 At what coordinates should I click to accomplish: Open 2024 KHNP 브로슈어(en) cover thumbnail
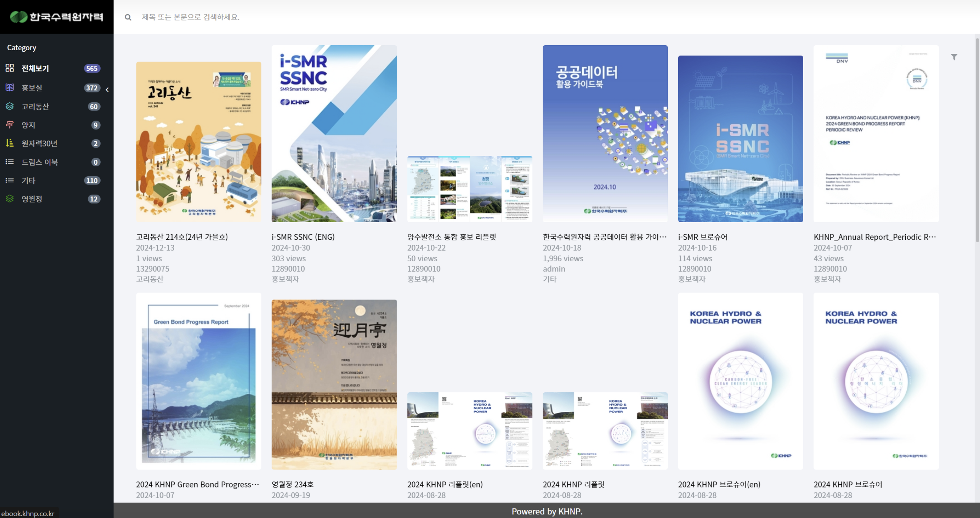[x=740, y=381]
